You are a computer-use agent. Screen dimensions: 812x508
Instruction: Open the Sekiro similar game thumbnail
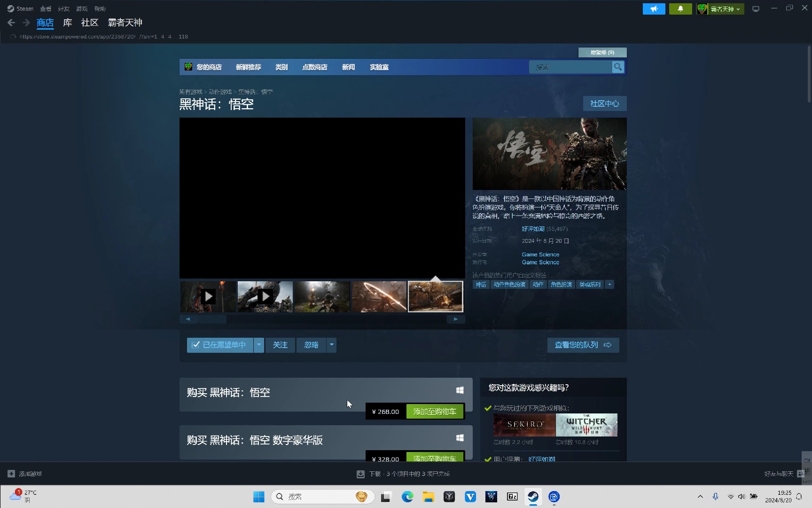524,425
